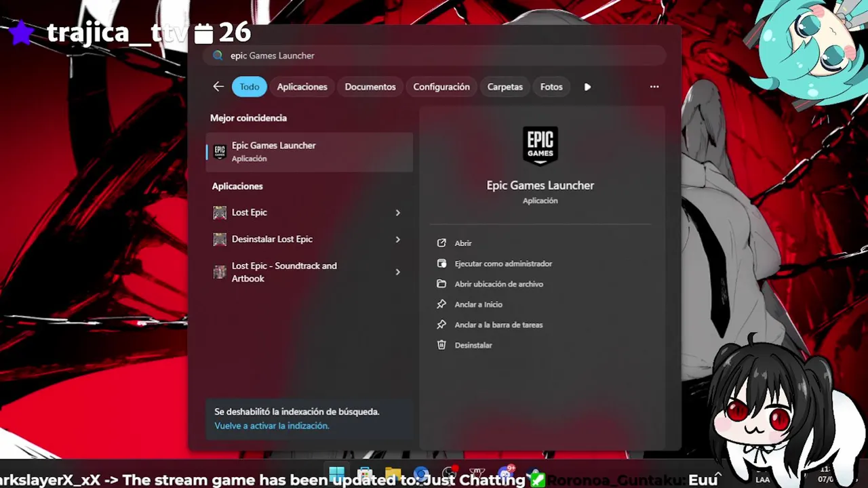Select Epic Games Launcher best match result

point(309,152)
